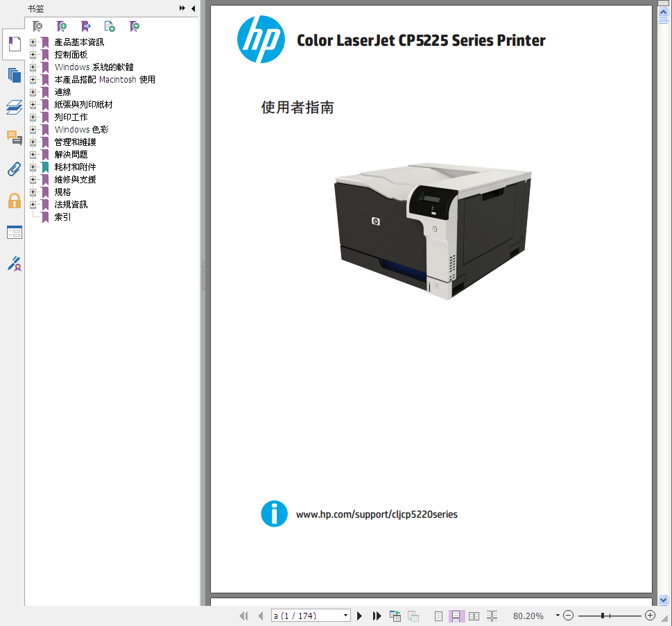Jump to the last page
This screenshot has width=672, height=626.
(377, 616)
